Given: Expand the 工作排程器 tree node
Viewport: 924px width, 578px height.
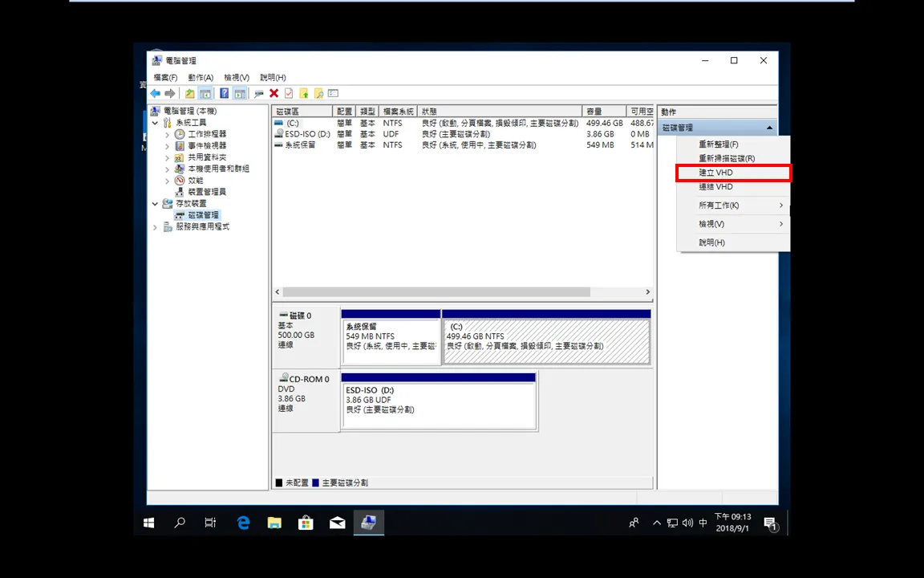Looking at the screenshot, I should pyautogui.click(x=167, y=135).
